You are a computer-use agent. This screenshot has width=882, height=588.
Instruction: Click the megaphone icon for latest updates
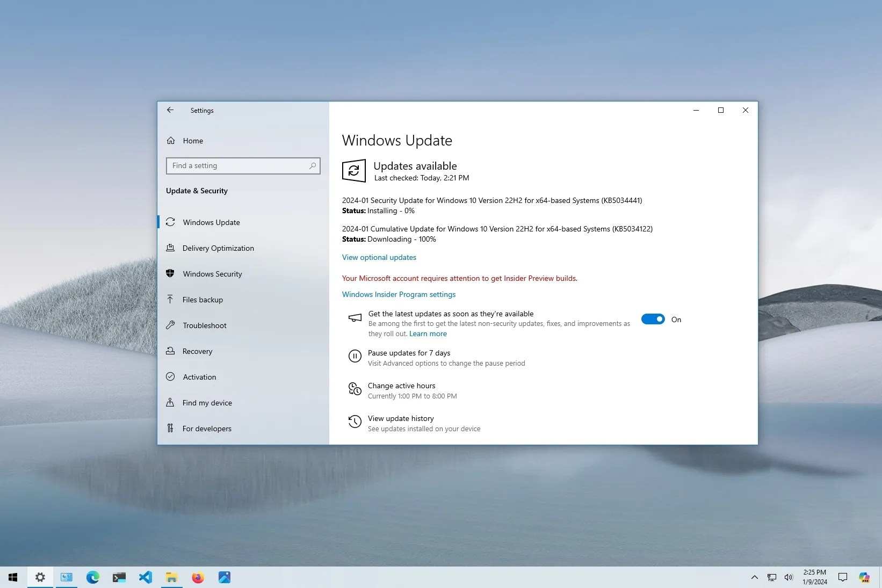355,318
